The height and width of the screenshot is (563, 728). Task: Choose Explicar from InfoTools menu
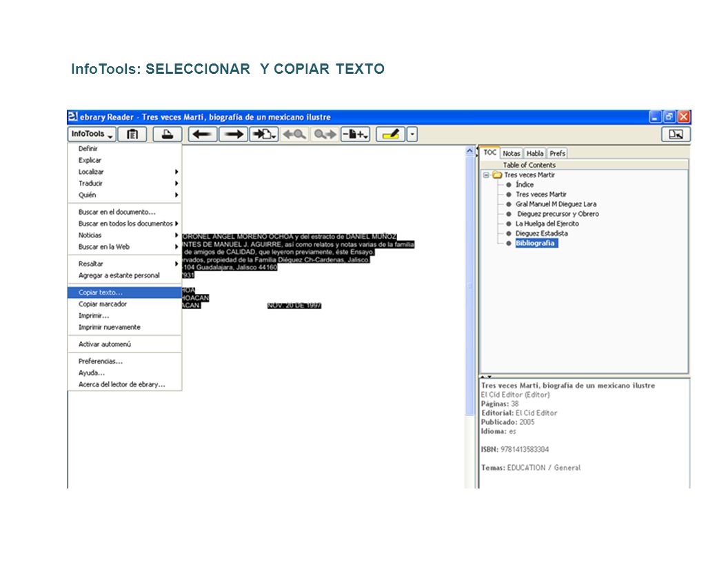tap(124, 160)
